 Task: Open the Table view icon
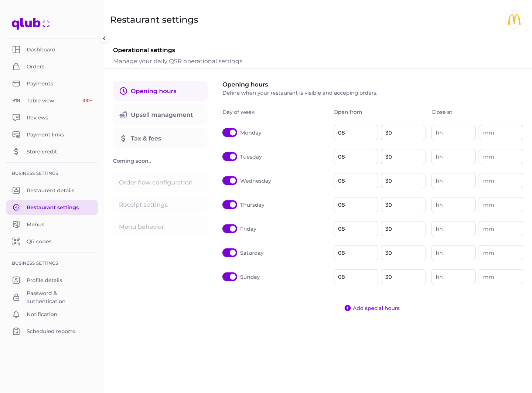point(16,101)
